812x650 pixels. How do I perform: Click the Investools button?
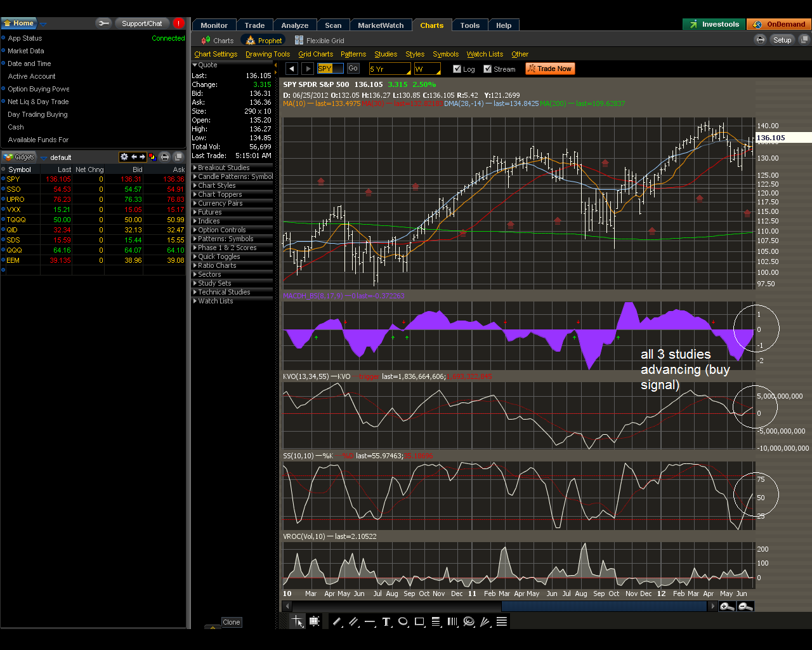pyautogui.click(x=714, y=24)
